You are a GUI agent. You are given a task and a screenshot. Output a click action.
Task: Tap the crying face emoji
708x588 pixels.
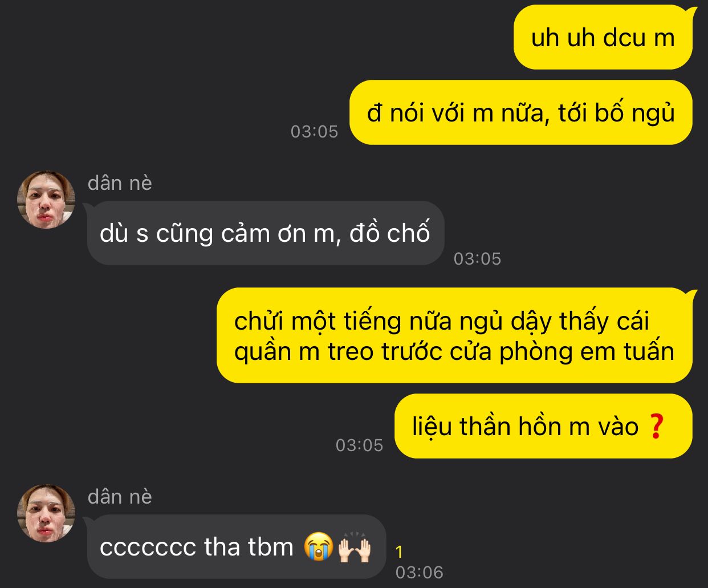(319, 547)
